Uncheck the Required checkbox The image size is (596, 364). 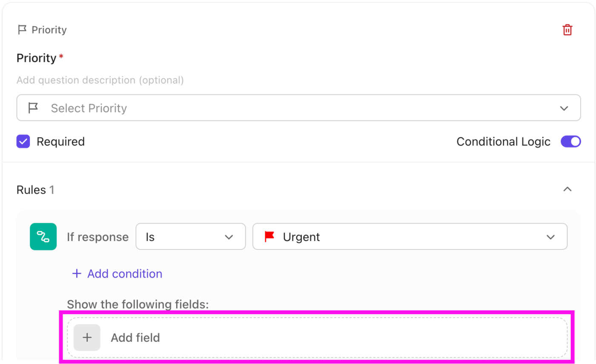[23, 141]
